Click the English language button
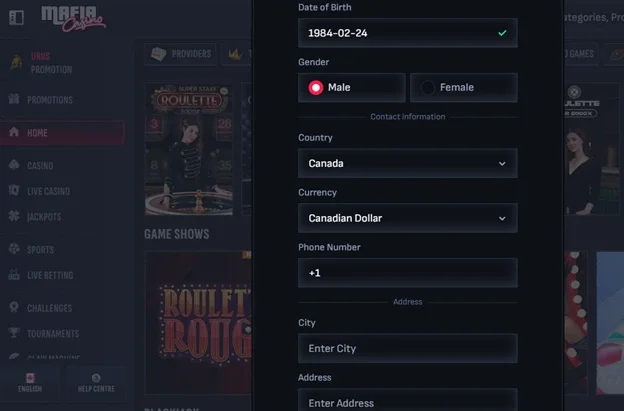Viewport: 624px width, 411px height. 30,383
